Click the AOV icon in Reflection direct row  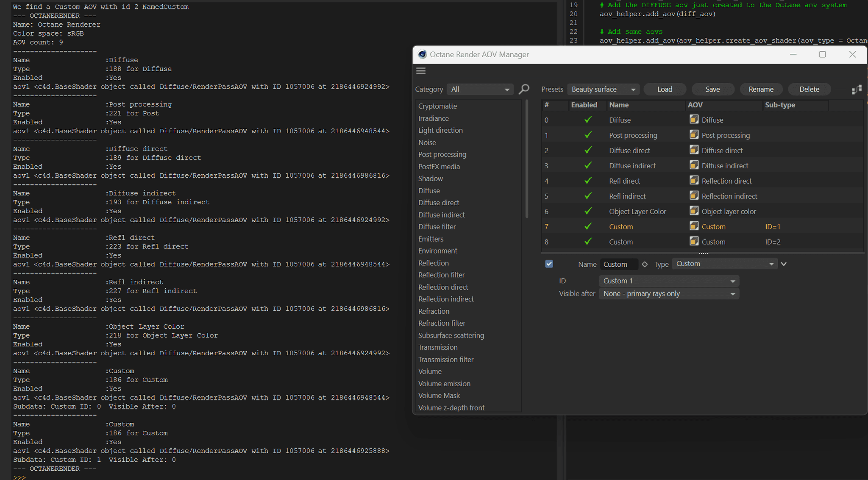pyautogui.click(x=694, y=181)
